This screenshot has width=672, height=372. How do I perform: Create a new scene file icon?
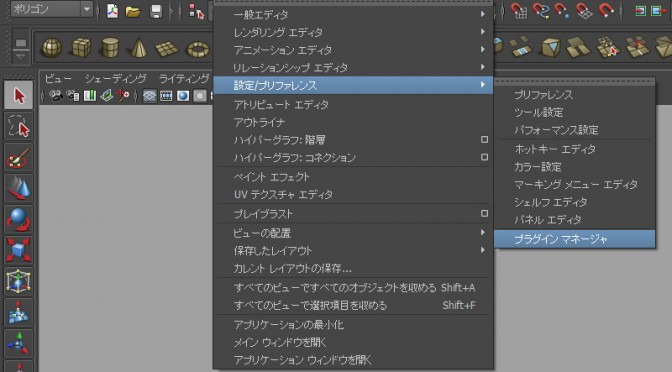pyautogui.click(x=112, y=11)
